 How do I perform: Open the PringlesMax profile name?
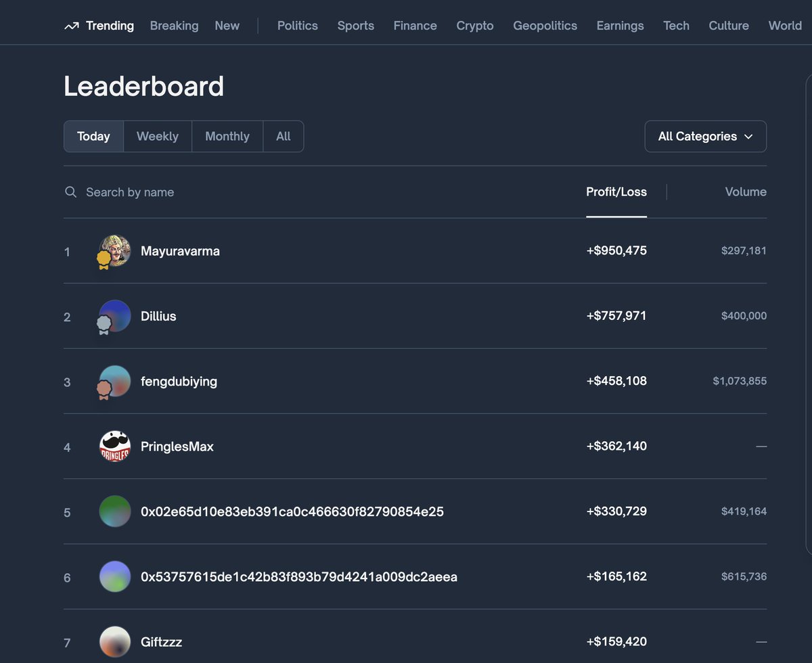tap(177, 447)
